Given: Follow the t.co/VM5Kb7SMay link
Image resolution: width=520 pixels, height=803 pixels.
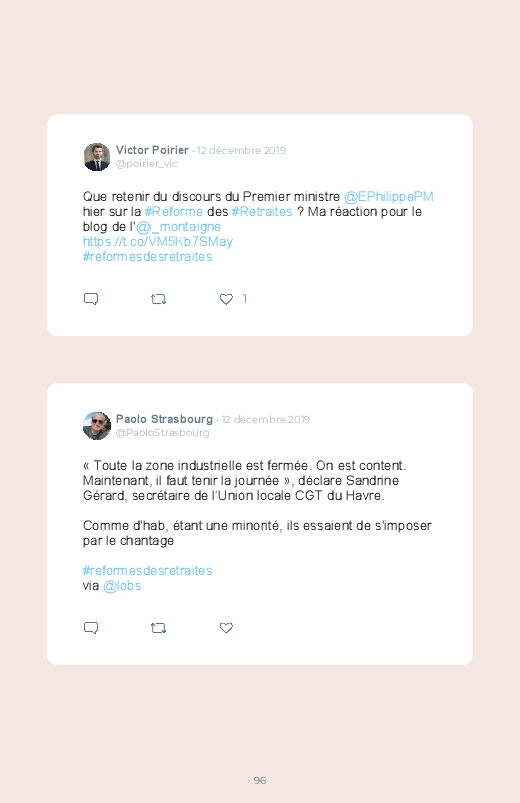Looking at the screenshot, I should [158, 242].
